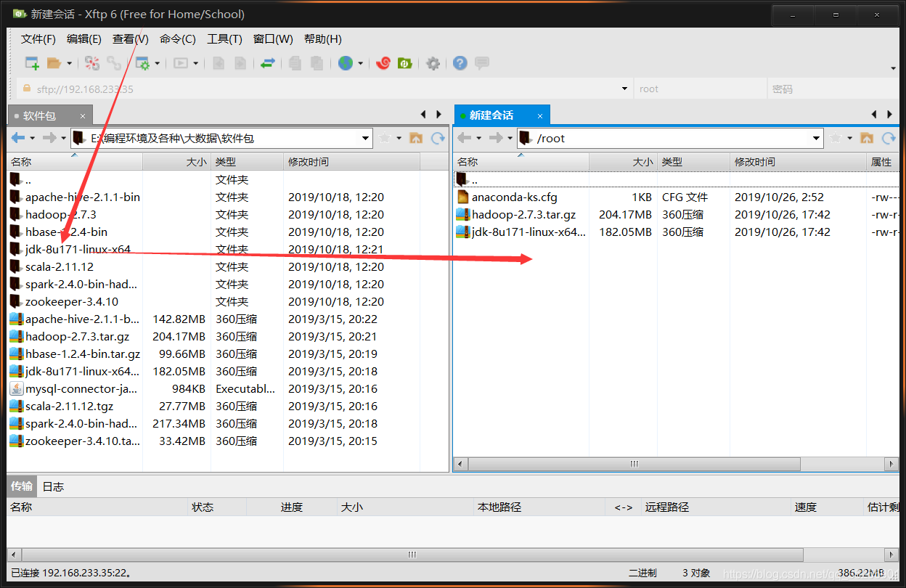Open remote pane bookmark dropdown arrow
This screenshot has width=906, height=588.
point(850,138)
